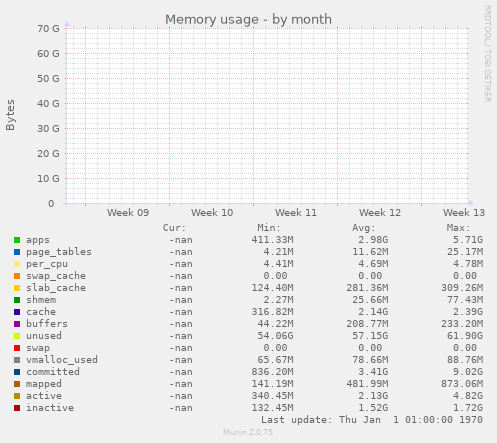This screenshot has width=497, height=443.
Task: Select the buffers legend label
Action: (x=47, y=324)
